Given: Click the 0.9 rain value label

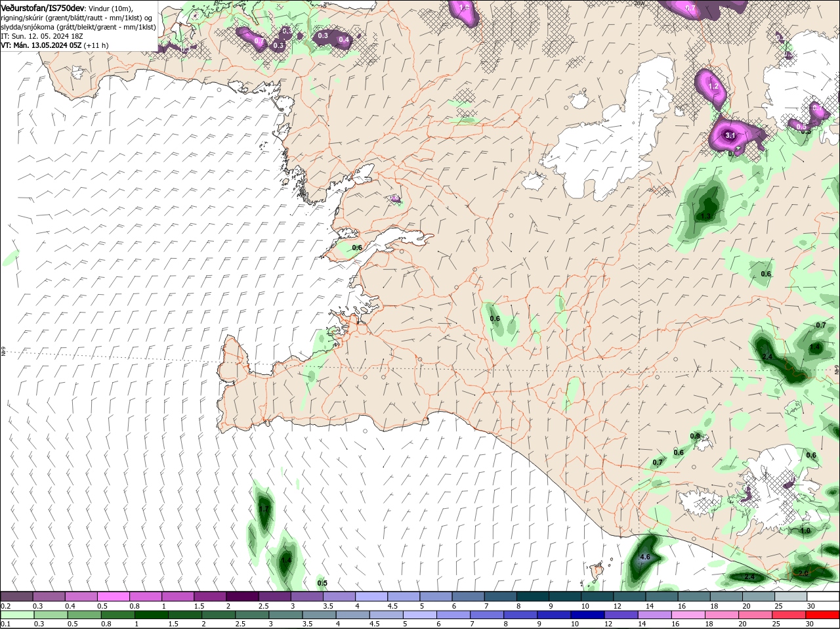Looking at the screenshot, I should pos(695,436).
